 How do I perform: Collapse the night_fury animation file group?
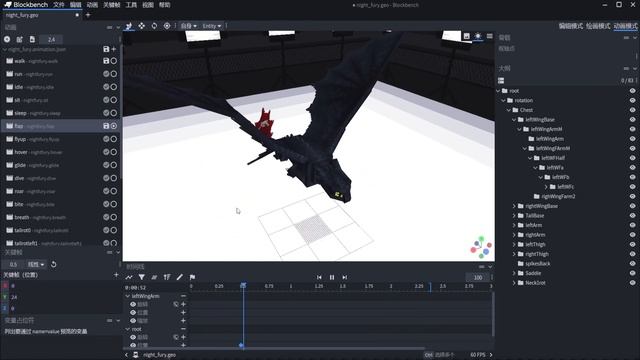pos(5,49)
